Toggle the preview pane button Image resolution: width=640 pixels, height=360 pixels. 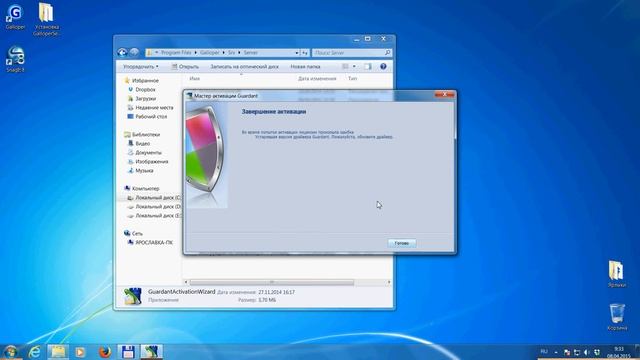coord(368,66)
